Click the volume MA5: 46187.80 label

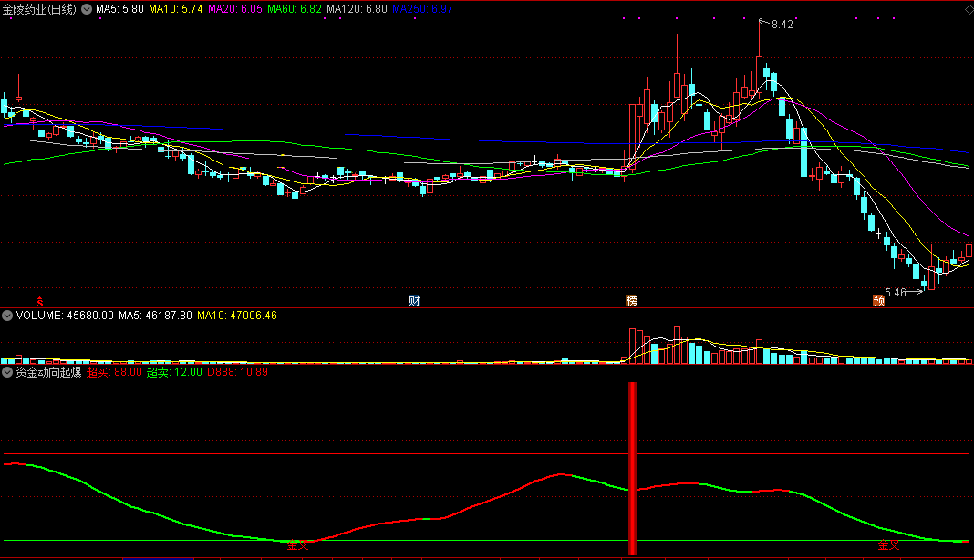tap(155, 316)
